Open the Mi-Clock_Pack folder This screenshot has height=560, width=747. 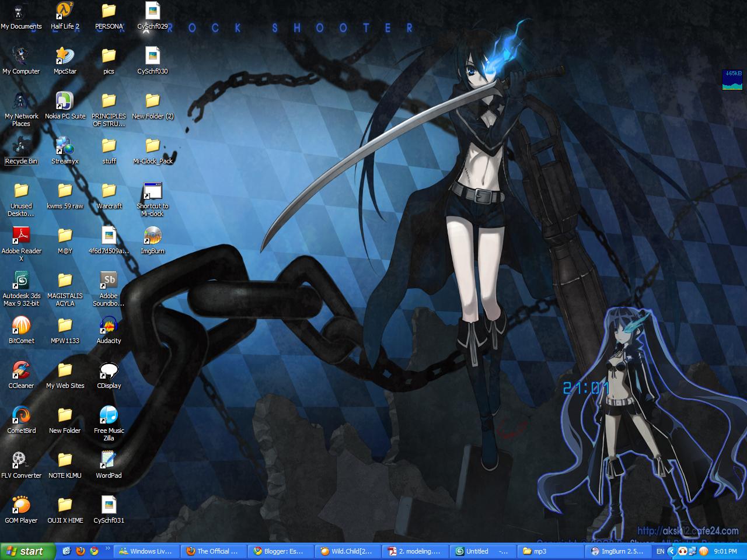pos(152,151)
